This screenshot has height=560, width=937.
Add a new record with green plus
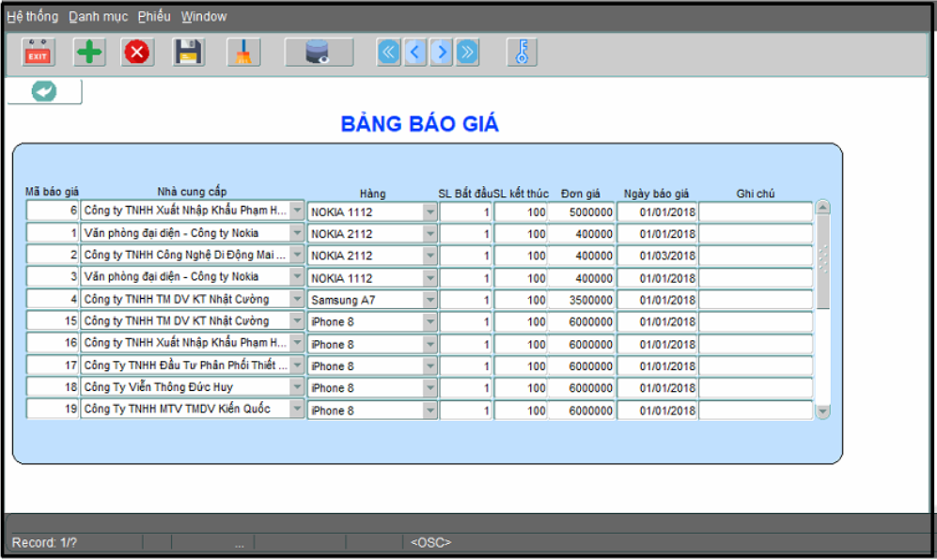point(89,53)
